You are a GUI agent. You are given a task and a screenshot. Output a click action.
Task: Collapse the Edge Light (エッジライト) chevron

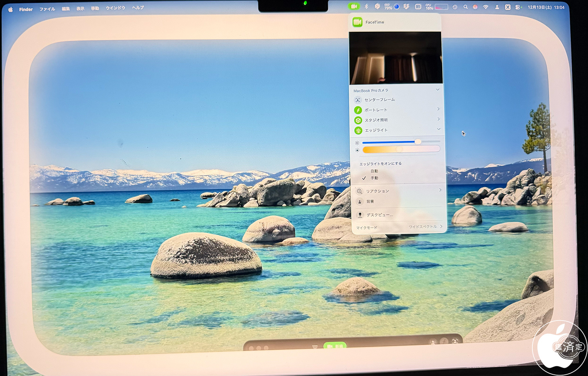439,129
